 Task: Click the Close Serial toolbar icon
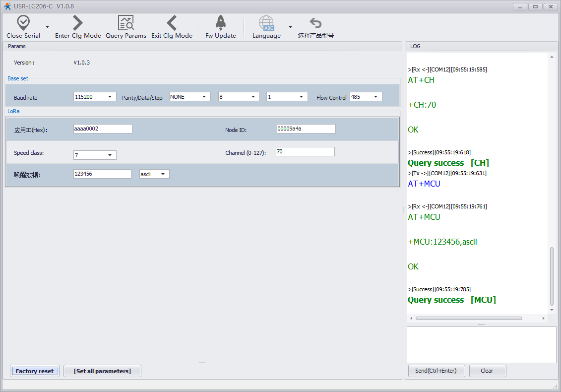(23, 23)
